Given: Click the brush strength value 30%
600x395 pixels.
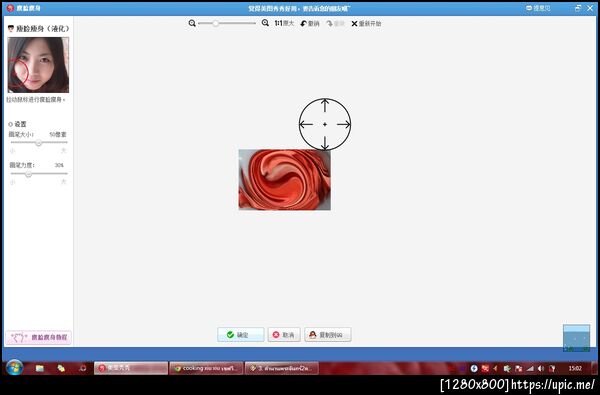Looking at the screenshot, I should pyautogui.click(x=59, y=165).
